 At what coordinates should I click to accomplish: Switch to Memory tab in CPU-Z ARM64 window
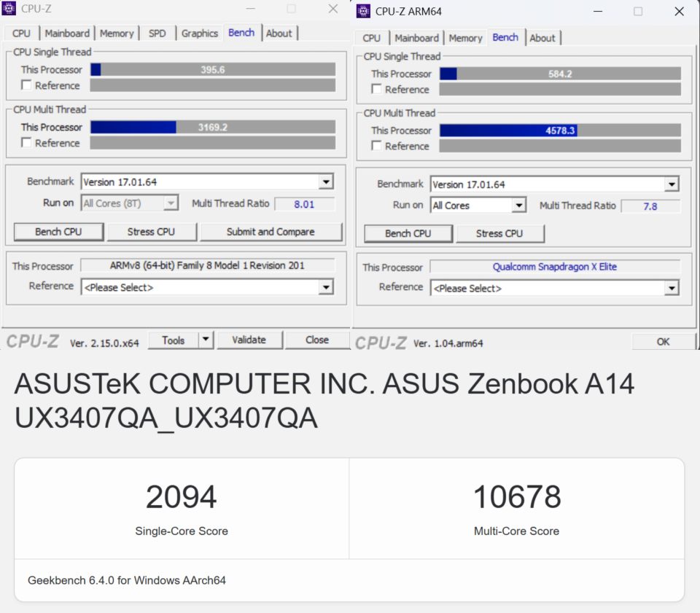[466, 38]
